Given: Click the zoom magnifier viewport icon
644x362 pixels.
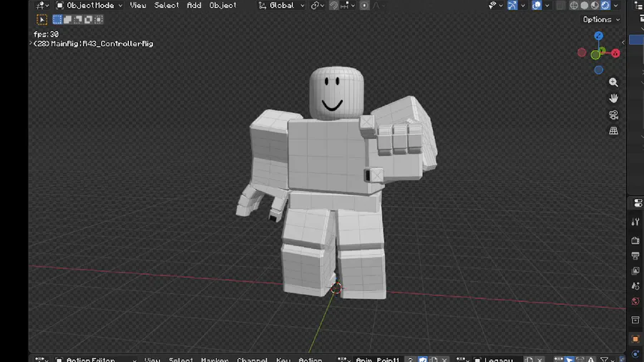Looking at the screenshot, I should click(x=614, y=82).
